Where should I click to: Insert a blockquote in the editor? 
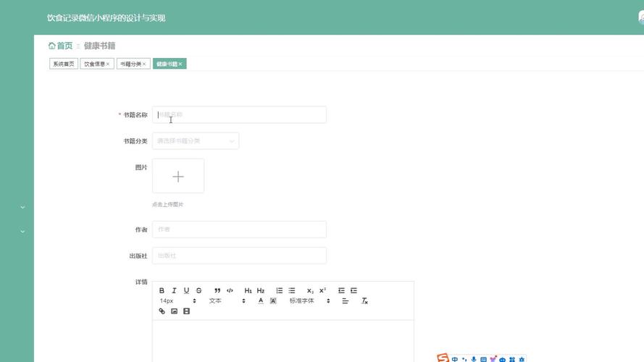(x=217, y=290)
